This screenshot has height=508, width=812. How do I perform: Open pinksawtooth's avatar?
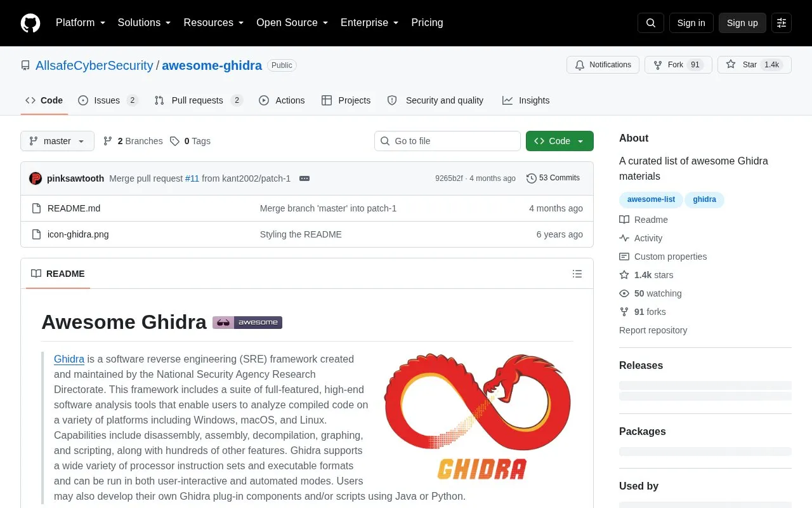click(x=36, y=178)
